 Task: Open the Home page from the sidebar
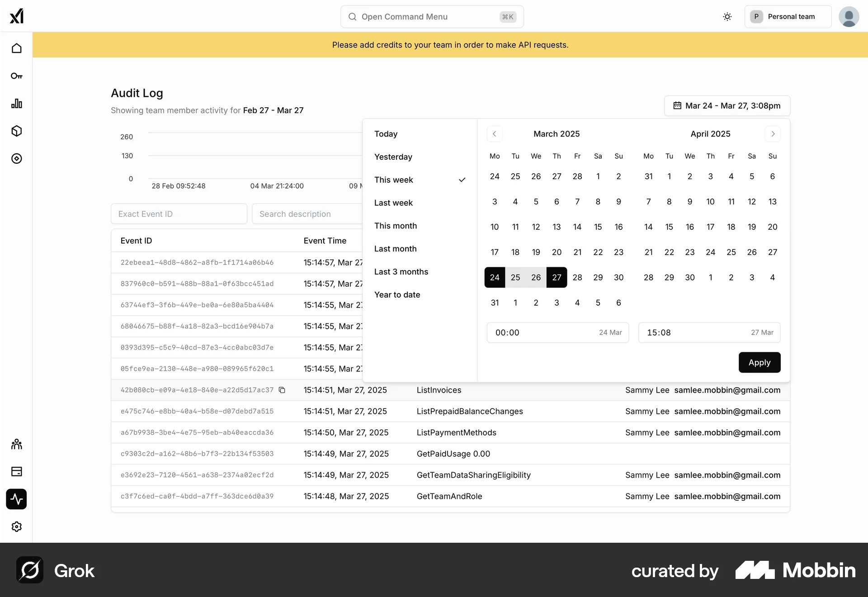click(x=16, y=48)
